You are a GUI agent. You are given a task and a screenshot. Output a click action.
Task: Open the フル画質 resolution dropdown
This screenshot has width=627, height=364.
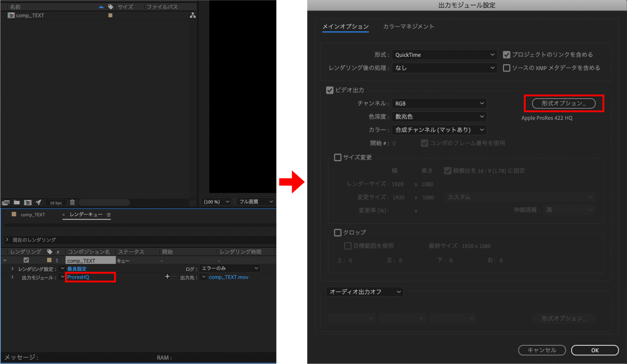(x=255, y=201)
